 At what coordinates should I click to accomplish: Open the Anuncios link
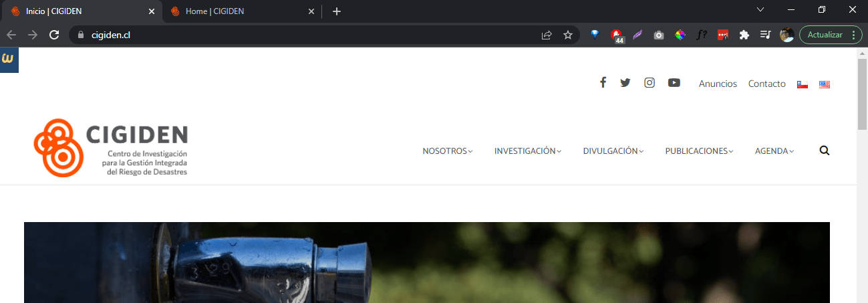click(x=718, y=84)
